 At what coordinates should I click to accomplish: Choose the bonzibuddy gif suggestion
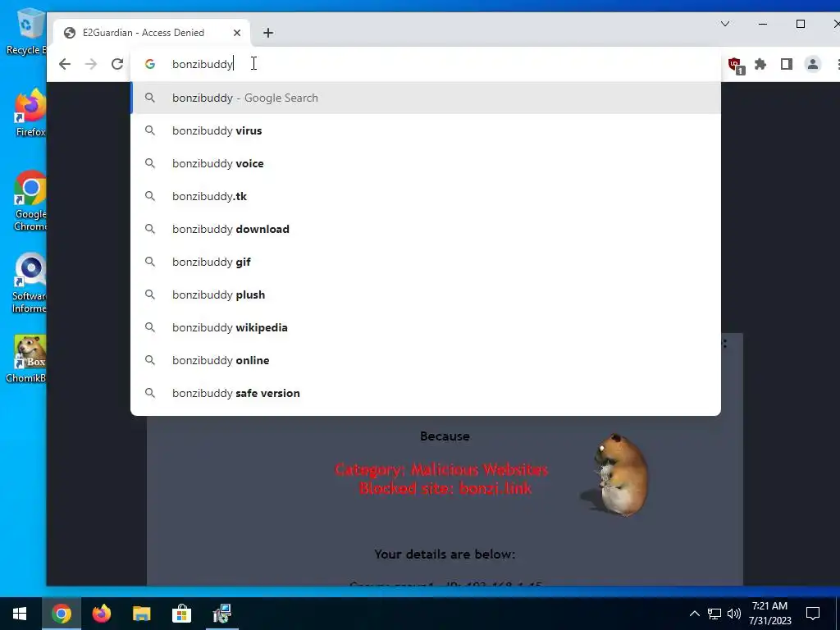pos(426,262)
